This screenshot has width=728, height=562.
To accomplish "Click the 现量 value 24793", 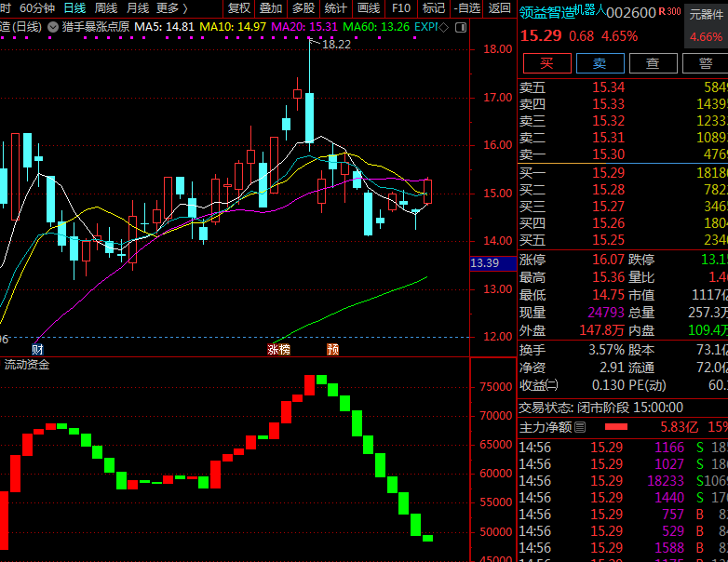I will point(606,313).
